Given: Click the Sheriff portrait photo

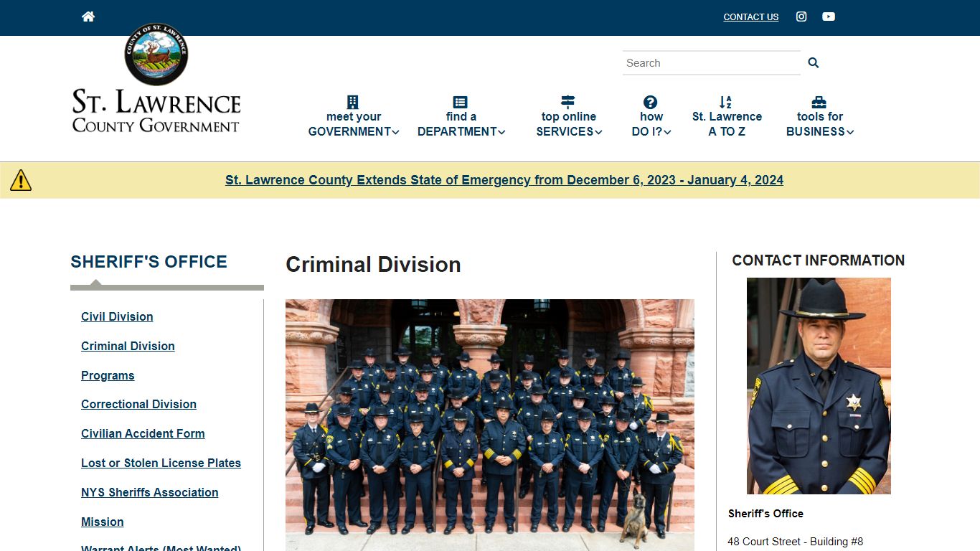Looking at the screenshot, I should (x=819, y=386).
